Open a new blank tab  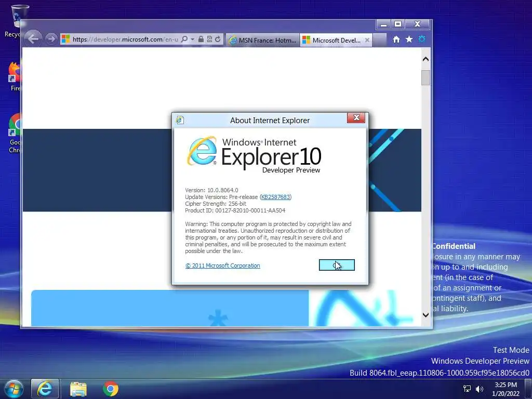380,39
